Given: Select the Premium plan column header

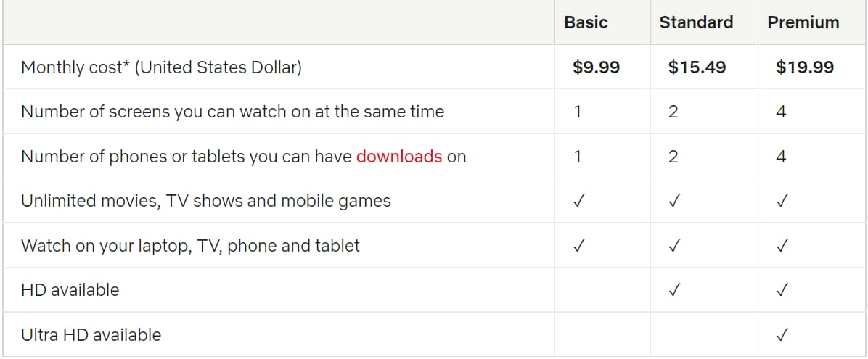Looking at the screenshot, I should [803, 22].
